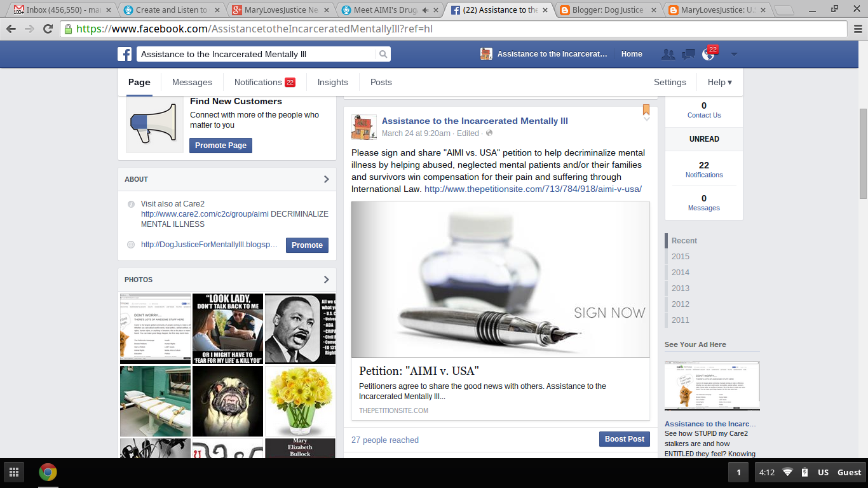Click public audience globe icon on post

tap(489, 133)
